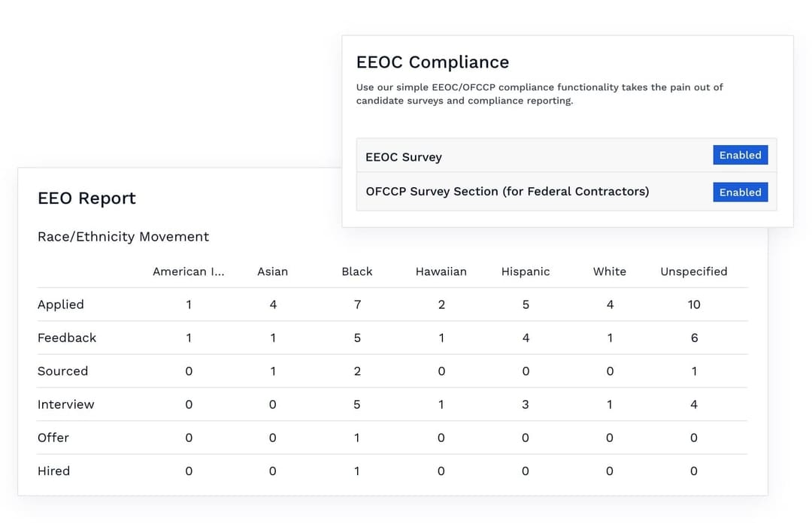This screenshot has width=812, height=530.
Task: Toggle the EEOC Survey Enabled button
Action: click(740, 156)
